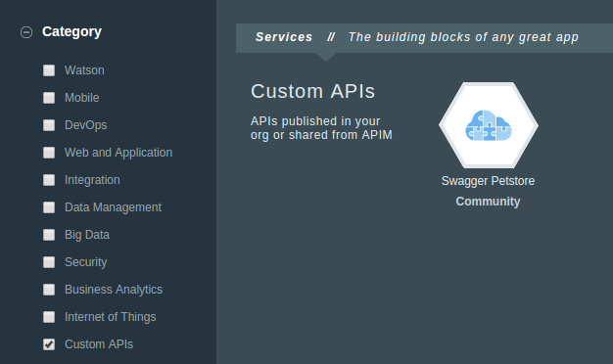
Task: Click the DevOps category label
Action: click(85, 125)
